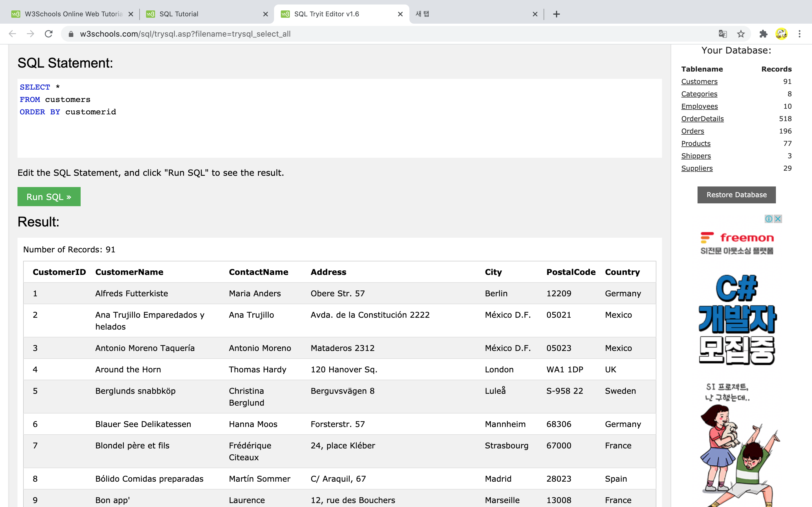The height and width of the screenshot is (507, 812).
Task: Click the address bar URL
Action: [185, 34]
